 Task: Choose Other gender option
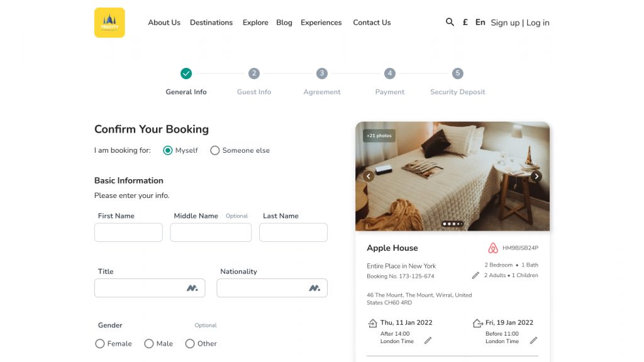click(190, 344)
